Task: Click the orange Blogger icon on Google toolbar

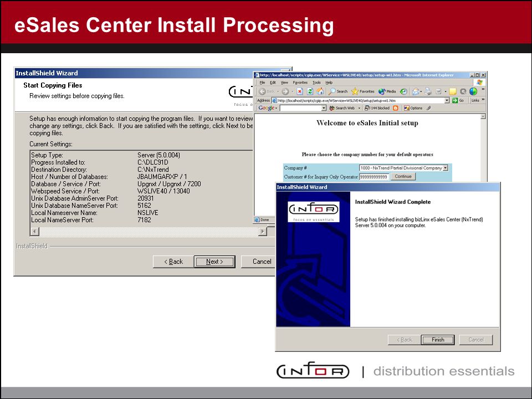Action: click(x=395, y=108)
